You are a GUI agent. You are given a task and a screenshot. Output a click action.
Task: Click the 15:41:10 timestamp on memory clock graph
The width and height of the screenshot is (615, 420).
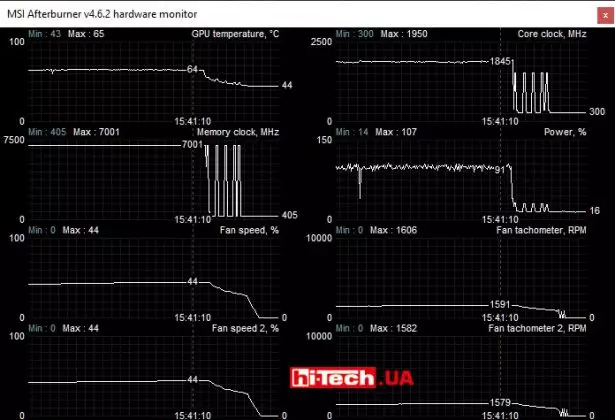[193, 220]
